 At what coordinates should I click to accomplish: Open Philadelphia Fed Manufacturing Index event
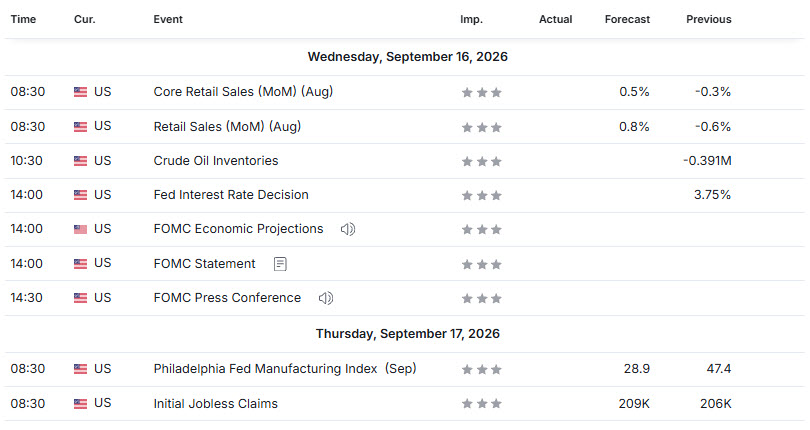tap(285, 369)
